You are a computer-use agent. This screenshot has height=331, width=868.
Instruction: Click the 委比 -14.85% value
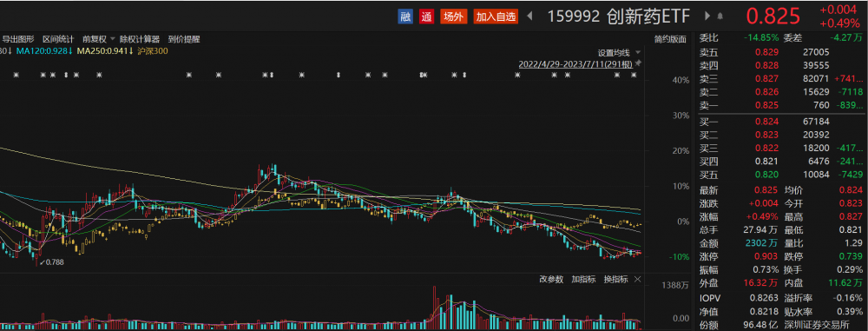[x=762, y=38]
